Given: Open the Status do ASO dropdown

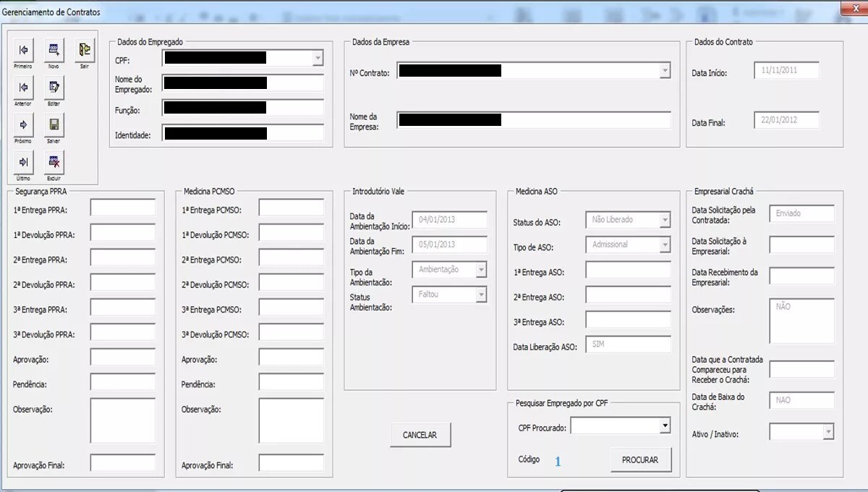Looking at the screenshot, I should coord(665,220).
